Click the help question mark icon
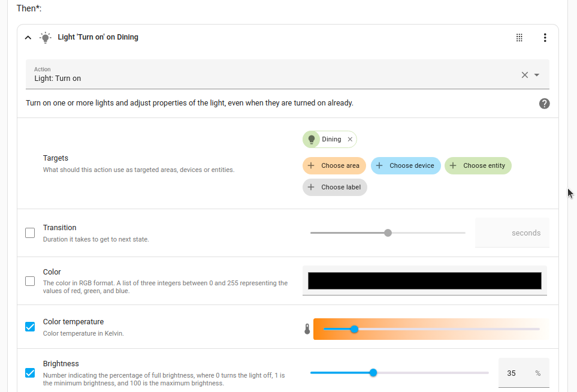The width and height of the screenshot is (577, 392). coord(544,103)
